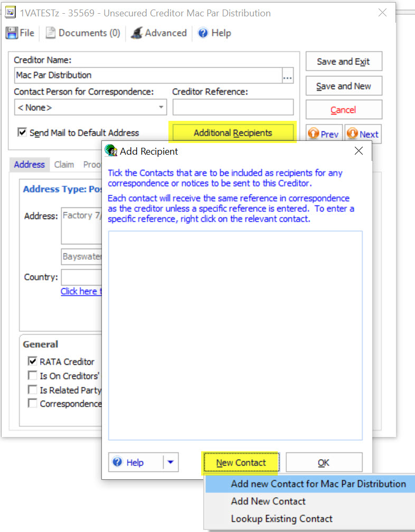Image resolution: width=415 pixels, height=532 pixels.
Task: Click into the Creditor Reference field
Action: pos(233,107)
